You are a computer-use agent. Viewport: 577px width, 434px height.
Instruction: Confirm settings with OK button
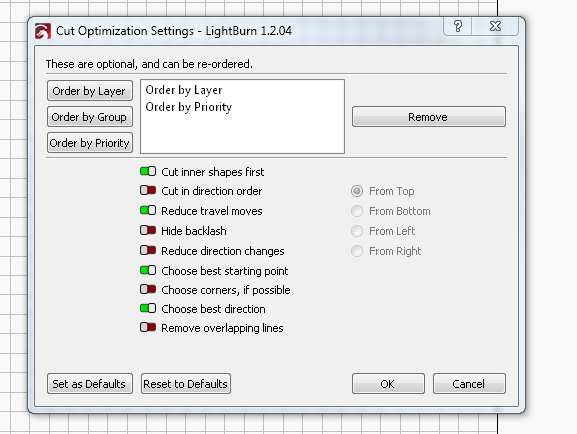pos(388,384)
